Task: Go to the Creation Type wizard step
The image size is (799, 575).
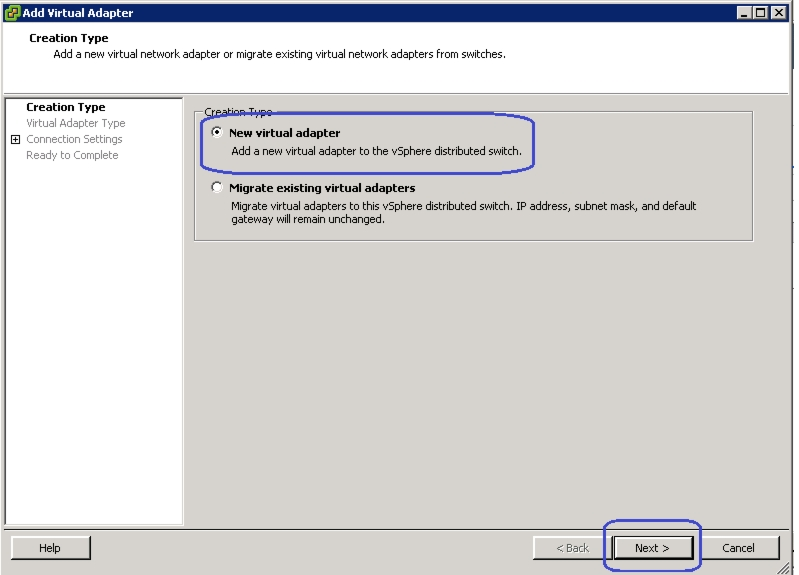Action: point(65,107)
